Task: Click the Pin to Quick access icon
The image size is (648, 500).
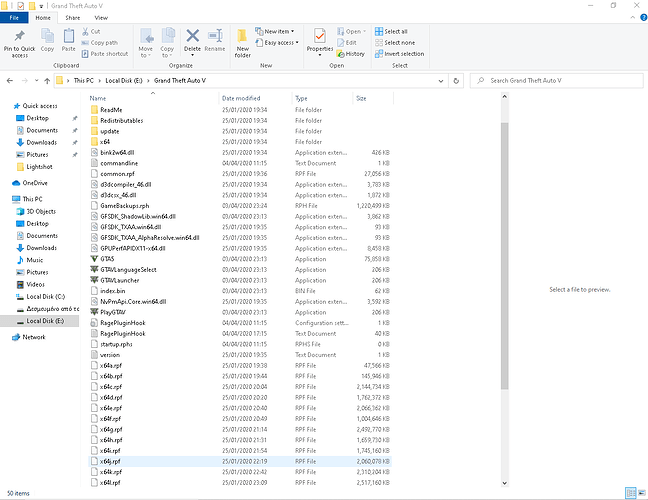Action: pyautogui.click(x=19, y=36)
